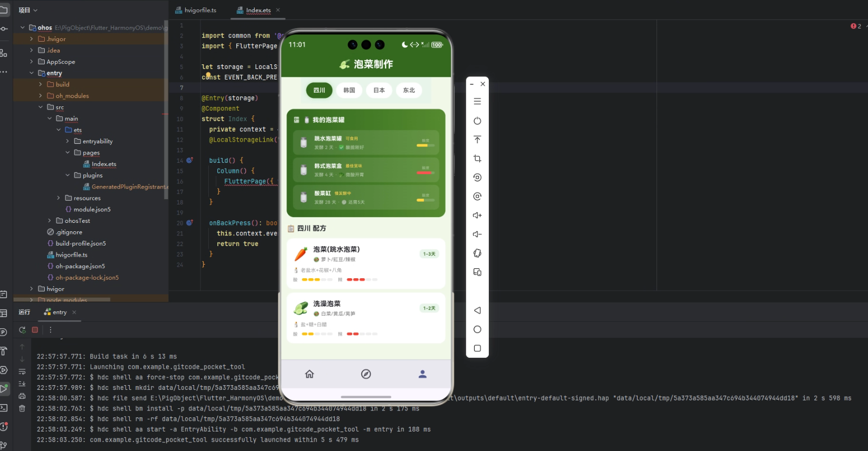Open the 酸菜缸 jar card

366,198
